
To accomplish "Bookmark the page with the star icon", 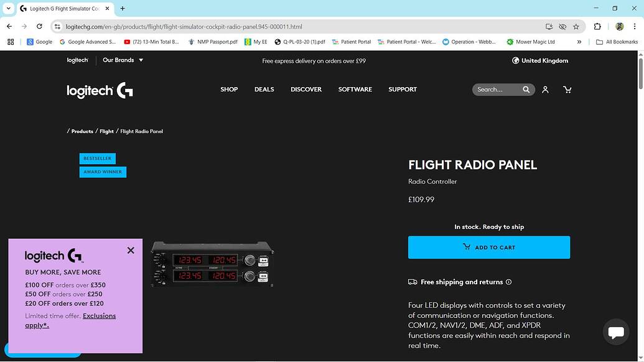I will (576, 27).
